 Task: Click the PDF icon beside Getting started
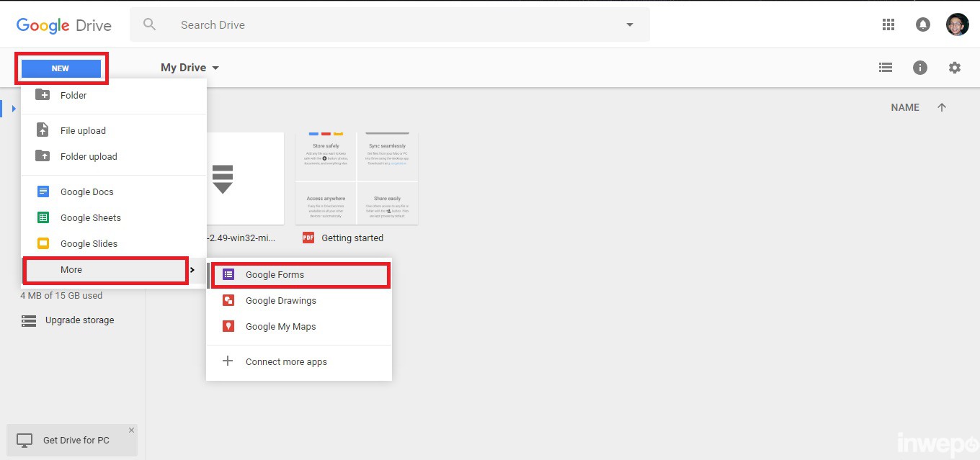click(308, 238)
